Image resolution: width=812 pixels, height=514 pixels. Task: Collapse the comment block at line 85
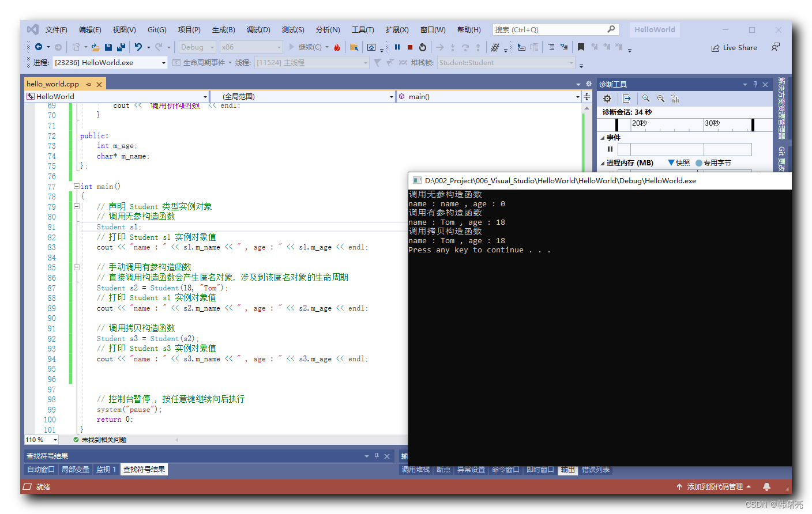76,267
